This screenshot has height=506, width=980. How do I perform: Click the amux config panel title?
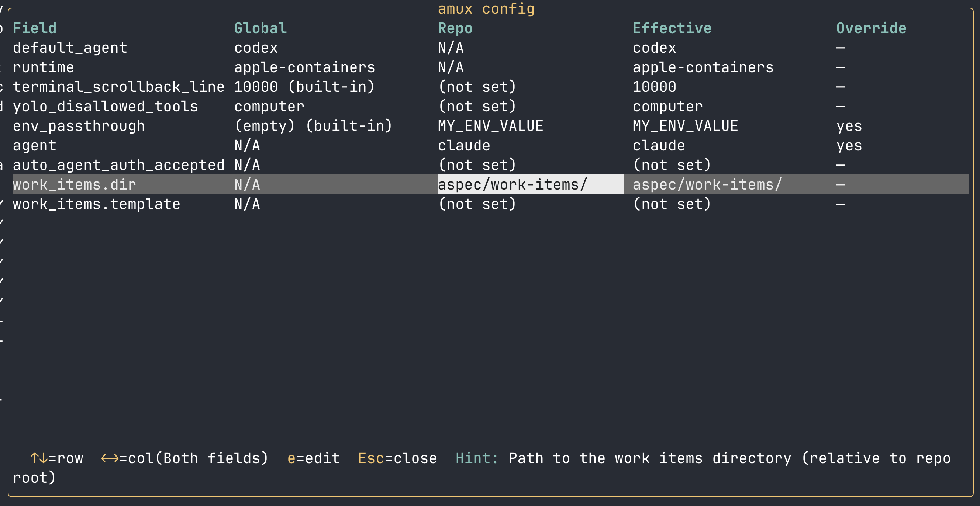486,8
